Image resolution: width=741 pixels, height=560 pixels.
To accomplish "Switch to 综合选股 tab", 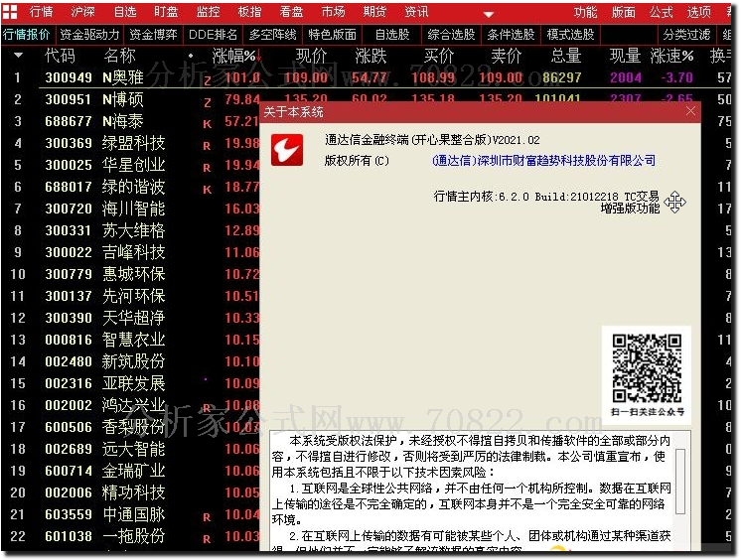I will point(451,35).
